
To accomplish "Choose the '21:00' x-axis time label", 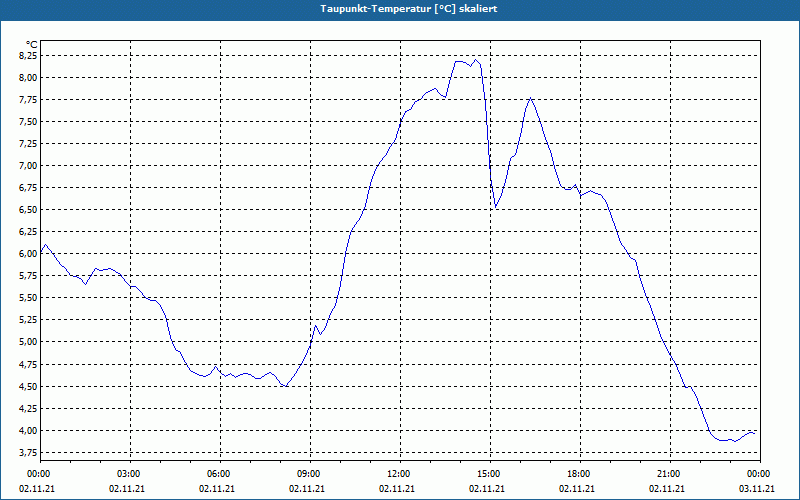I will [670, 474].
